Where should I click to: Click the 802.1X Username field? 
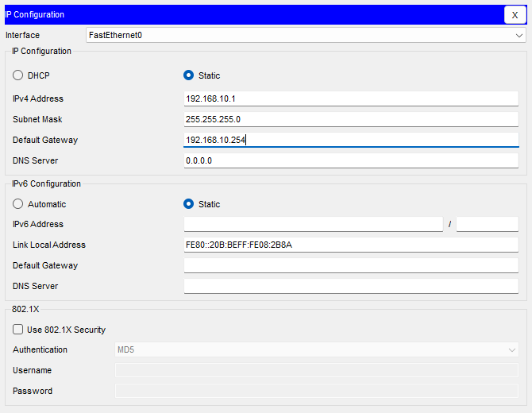pyautogui.click(x=317, y=370)
